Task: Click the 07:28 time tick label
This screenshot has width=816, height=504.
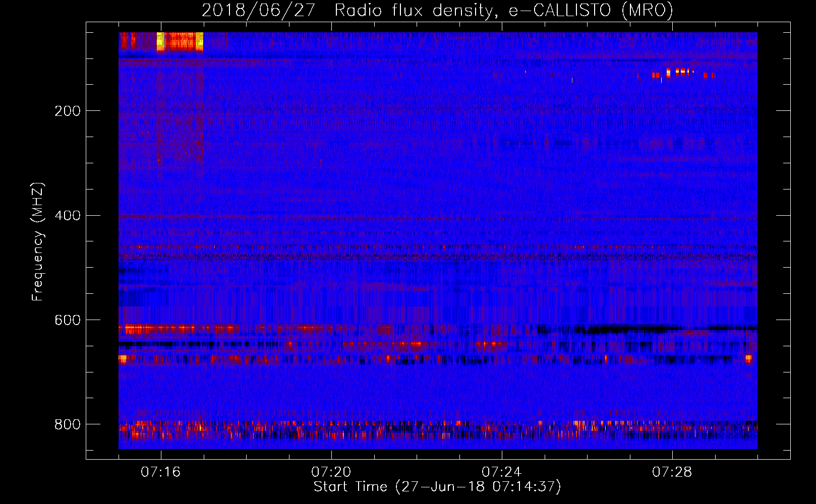Action: click(672, 472)
